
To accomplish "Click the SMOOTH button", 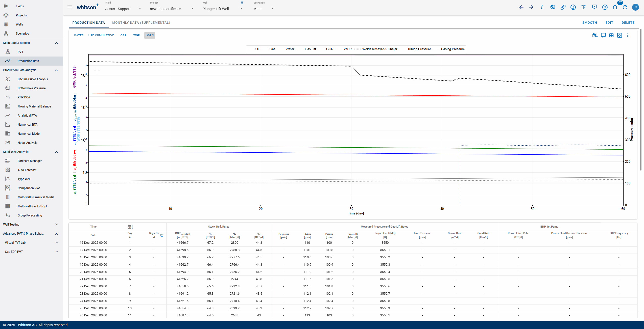I will (x=589, y=23).
